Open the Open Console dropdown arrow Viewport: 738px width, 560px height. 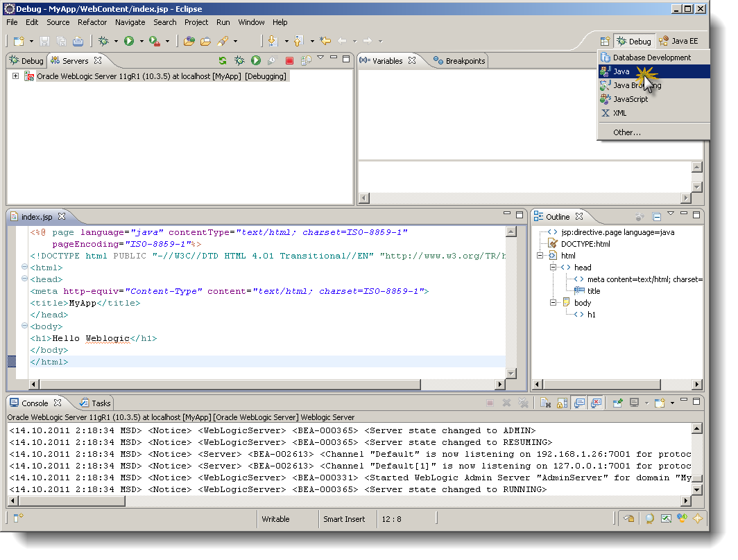672,403
